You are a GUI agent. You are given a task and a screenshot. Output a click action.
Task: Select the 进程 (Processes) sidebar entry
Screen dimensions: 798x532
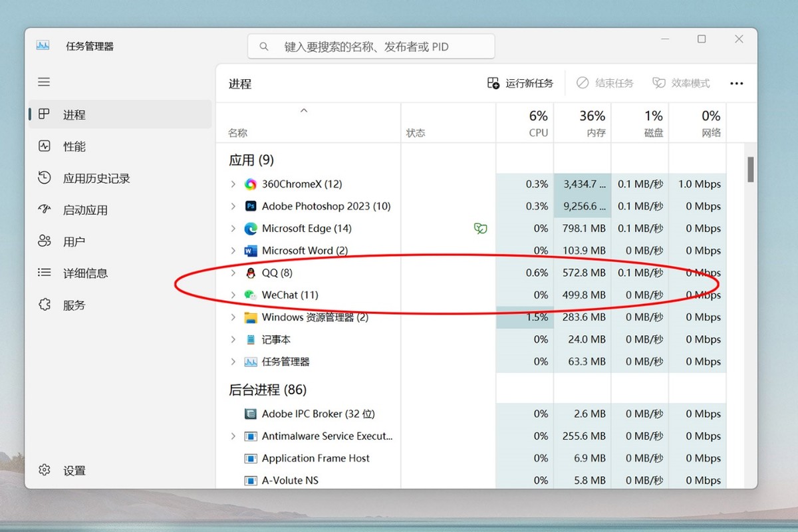pos(74,114)
